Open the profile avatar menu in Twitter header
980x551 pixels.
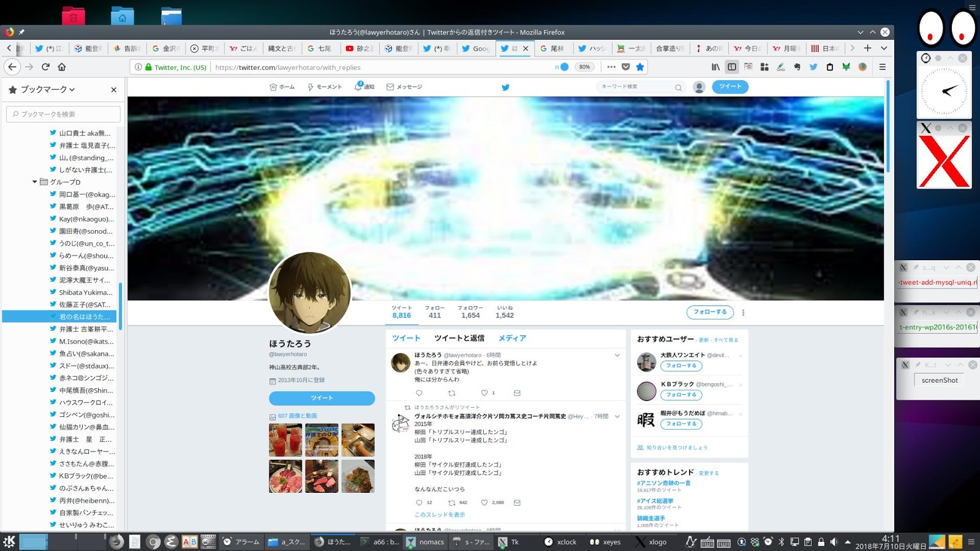tap(699, 87)
